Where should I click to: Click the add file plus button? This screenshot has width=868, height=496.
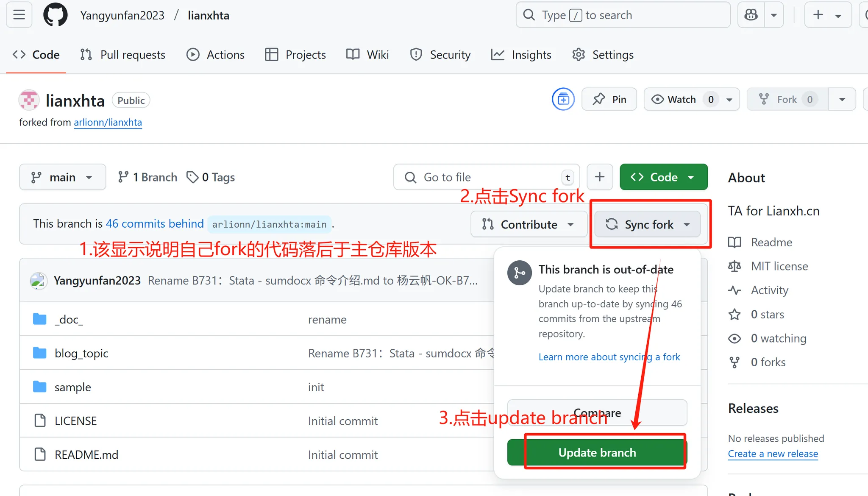[599, 177]
